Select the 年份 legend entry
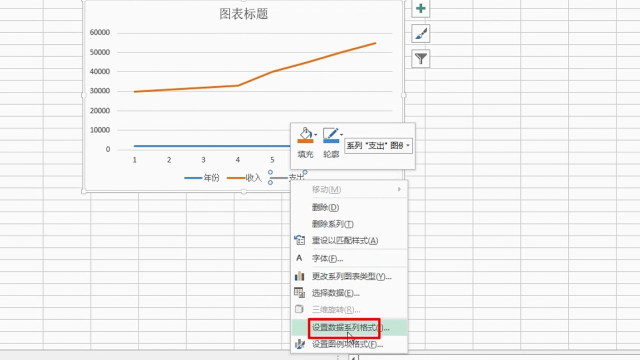Screen dimensions: 640x360 coord(202,178)
